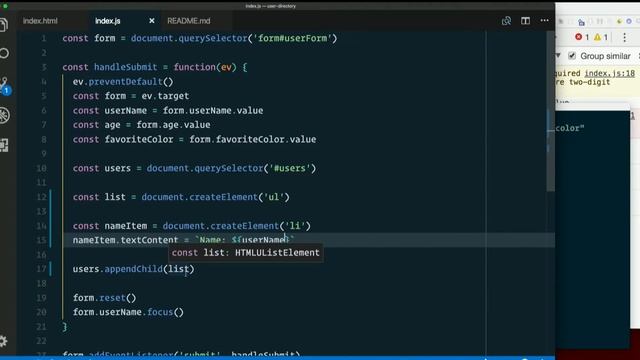
Task: Click the closing brace on line 21
Action: coord(64,327)
